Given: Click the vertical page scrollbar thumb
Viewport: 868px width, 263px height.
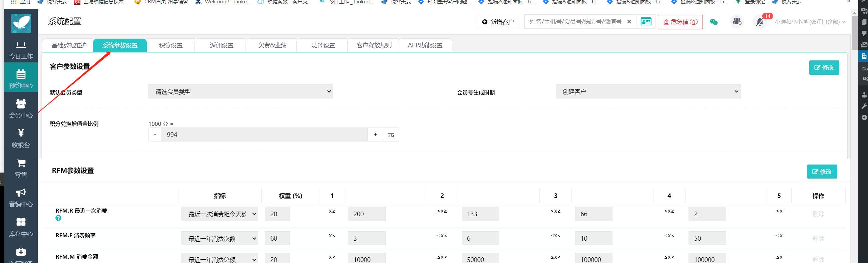Looking at the screenshot, I should (855, 33).
